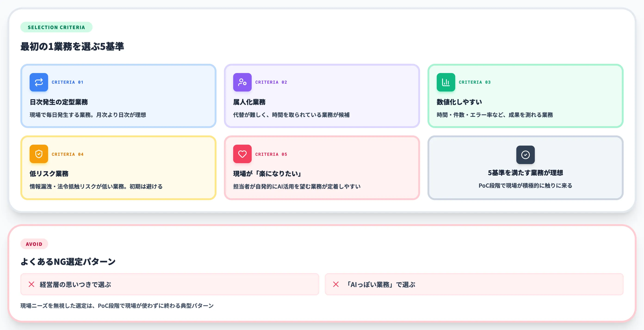Click the description 情報漏洩・法令抵触リスクが低い業務。初期は避ける
This screenshot has width=644, height=330.
(96, 187)
